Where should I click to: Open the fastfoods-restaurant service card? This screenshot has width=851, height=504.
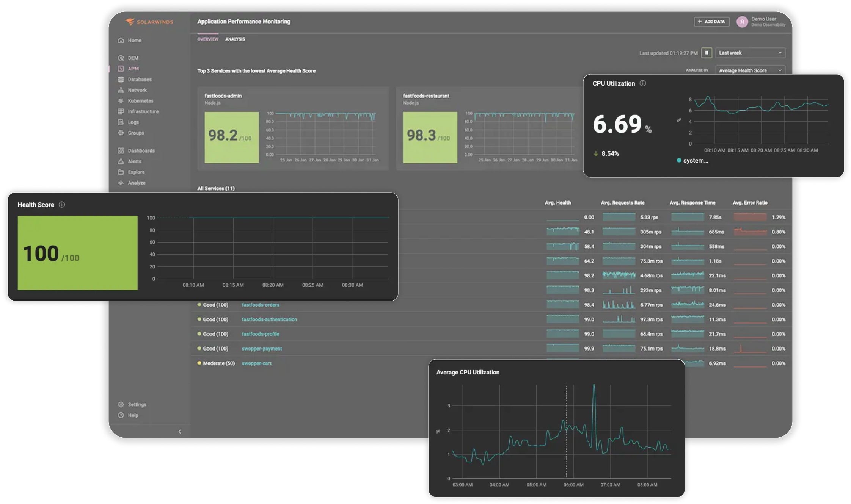pos(489,128)
